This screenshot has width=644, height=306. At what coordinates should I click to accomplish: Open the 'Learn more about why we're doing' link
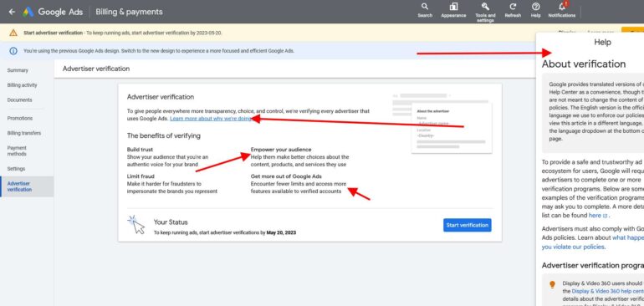(211, 118)
